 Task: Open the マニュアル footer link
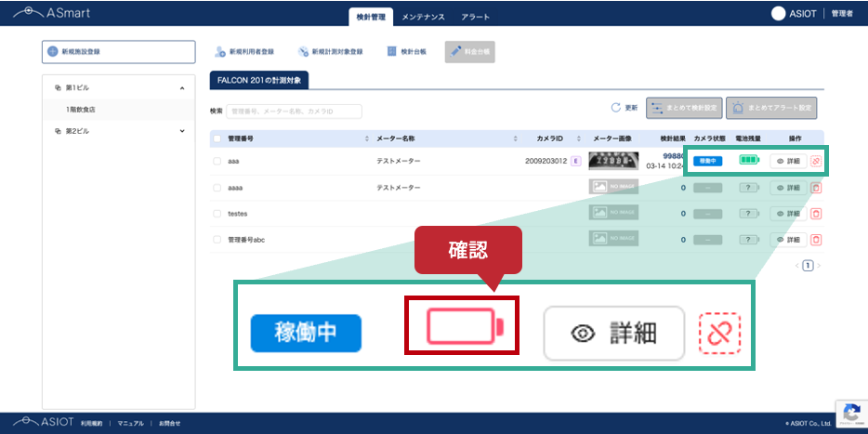tap(130, 424)
